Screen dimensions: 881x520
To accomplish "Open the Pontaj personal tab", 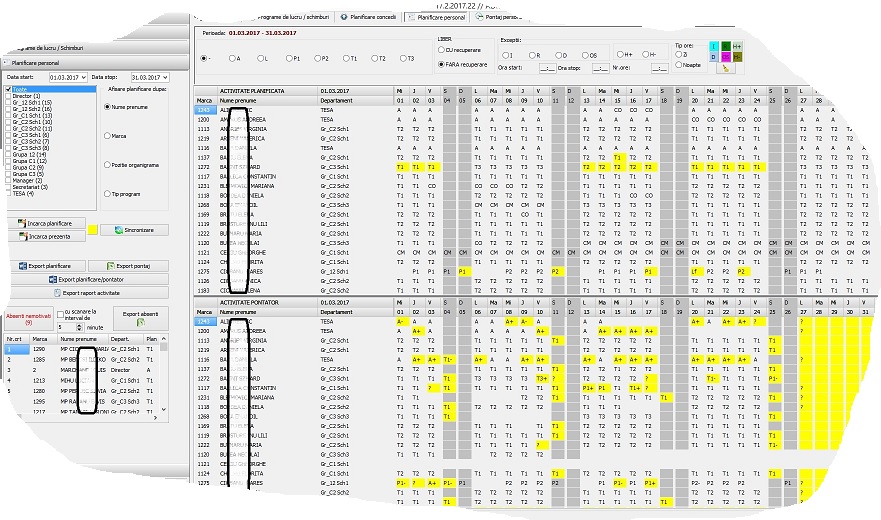I will pos(498,17).
